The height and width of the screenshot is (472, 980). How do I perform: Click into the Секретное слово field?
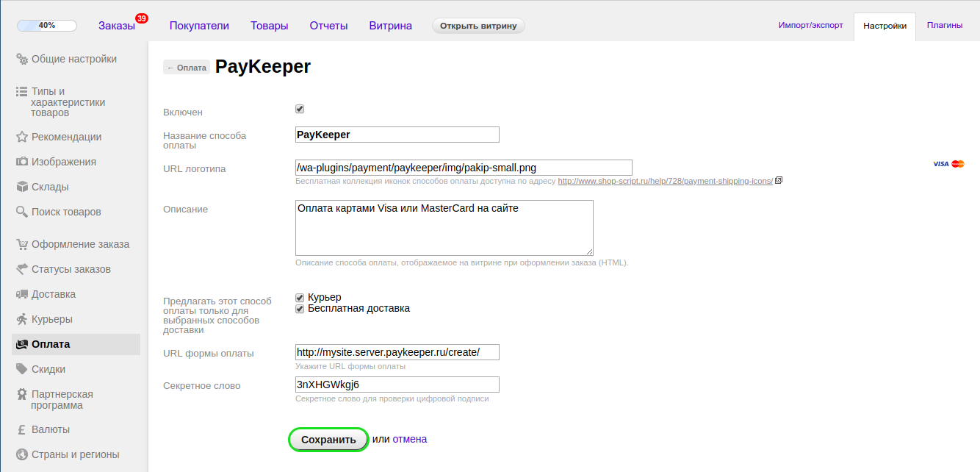[x=397, y=385]
